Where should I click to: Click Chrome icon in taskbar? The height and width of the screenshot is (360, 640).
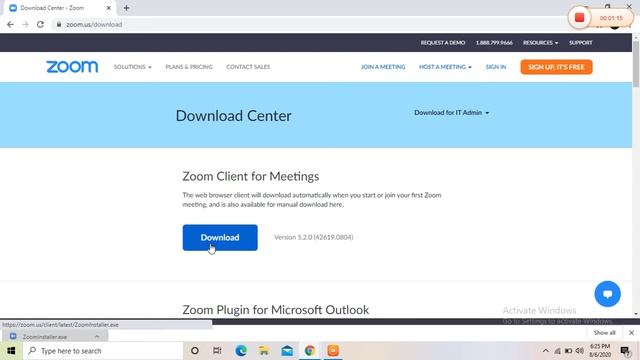coord(310,351)
